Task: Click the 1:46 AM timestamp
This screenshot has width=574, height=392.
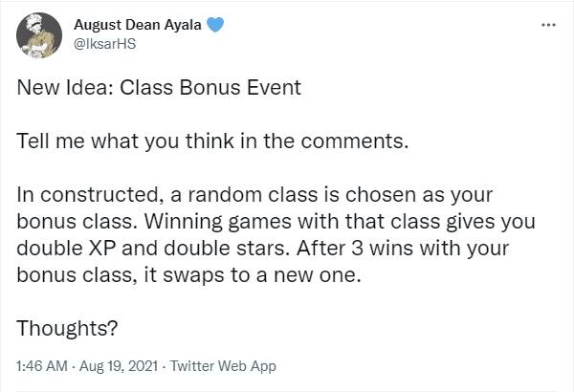Action: pyautogui.click(x=42, y=366)
